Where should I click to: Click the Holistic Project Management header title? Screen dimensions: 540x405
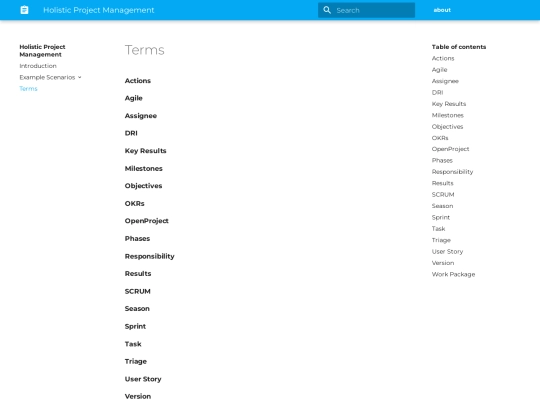pyautogui.click(x=99, y=10)
